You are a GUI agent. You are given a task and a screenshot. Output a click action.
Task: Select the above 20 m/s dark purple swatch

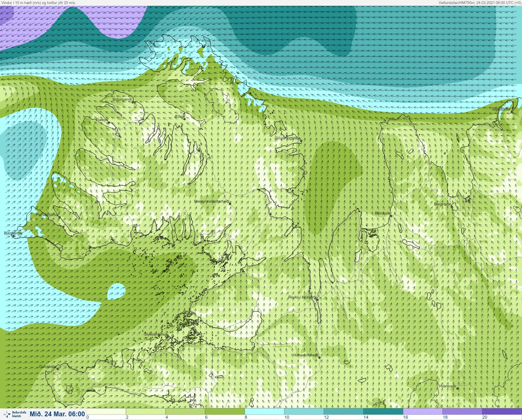pos(502,411)
